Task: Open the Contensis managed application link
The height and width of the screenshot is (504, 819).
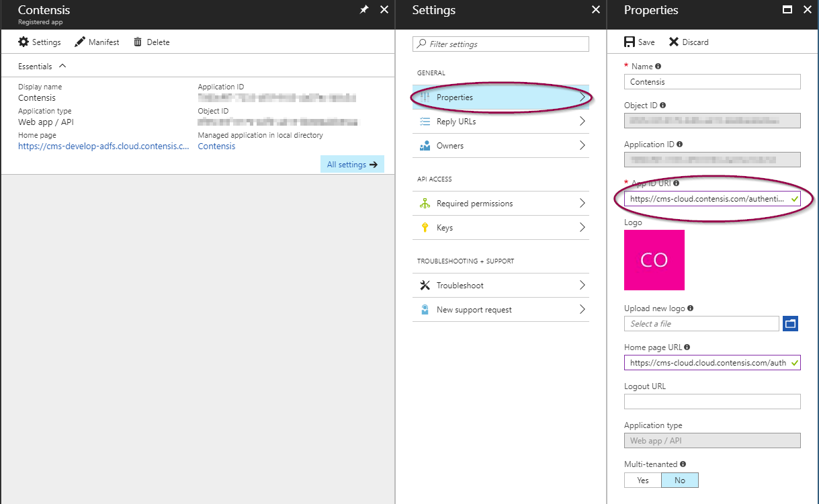Action: pos(216,146)
